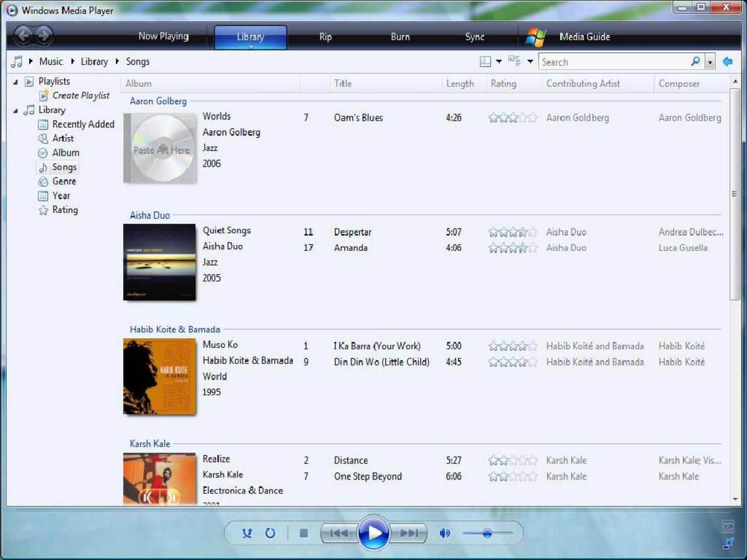Click the song list scrollbar down arrow
This screenshot has height=560, width=747.
735,500
